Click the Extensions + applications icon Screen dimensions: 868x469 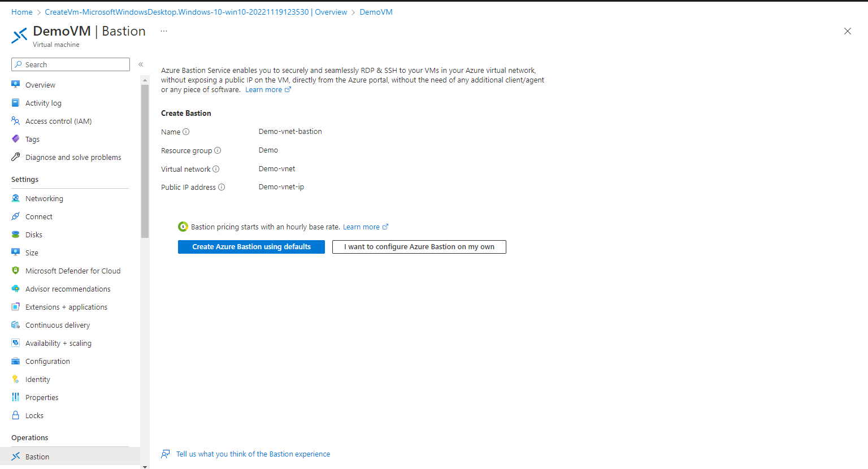(x=16, y=307)
